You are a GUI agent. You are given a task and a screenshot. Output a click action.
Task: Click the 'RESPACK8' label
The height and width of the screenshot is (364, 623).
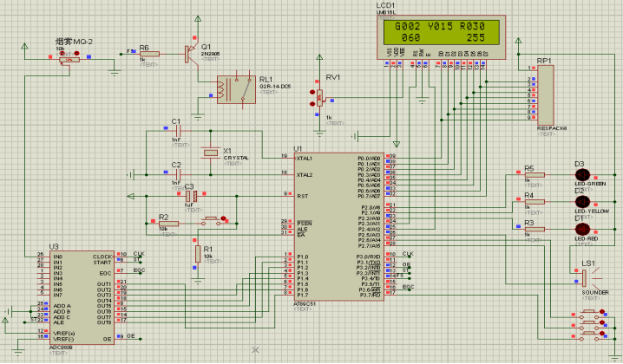[x=552, y=128]
